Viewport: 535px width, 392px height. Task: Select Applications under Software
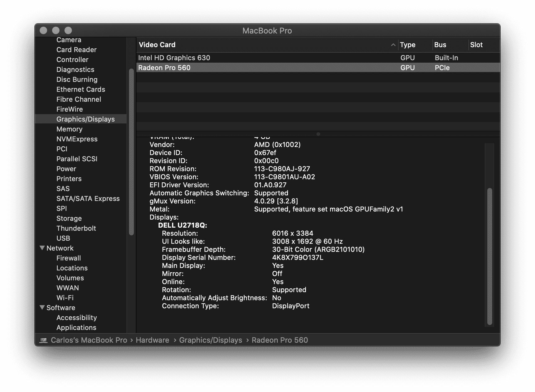pos(76,327)
